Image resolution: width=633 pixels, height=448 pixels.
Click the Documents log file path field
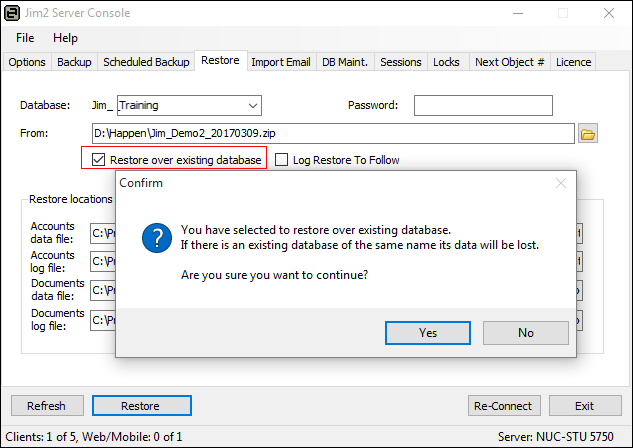[x=103, y=320]
